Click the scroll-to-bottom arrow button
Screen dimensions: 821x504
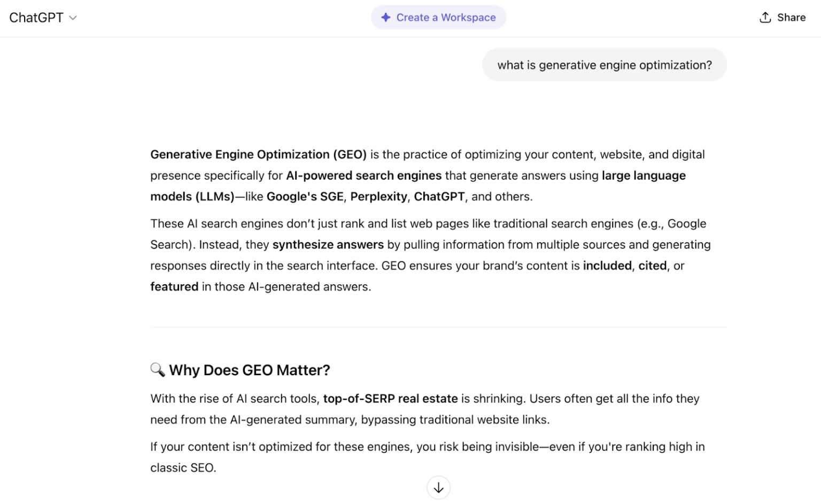coord(438,487)
